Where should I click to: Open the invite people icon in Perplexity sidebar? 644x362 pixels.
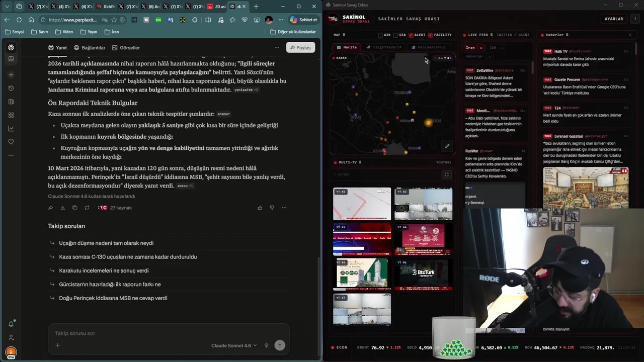[11, 337]
